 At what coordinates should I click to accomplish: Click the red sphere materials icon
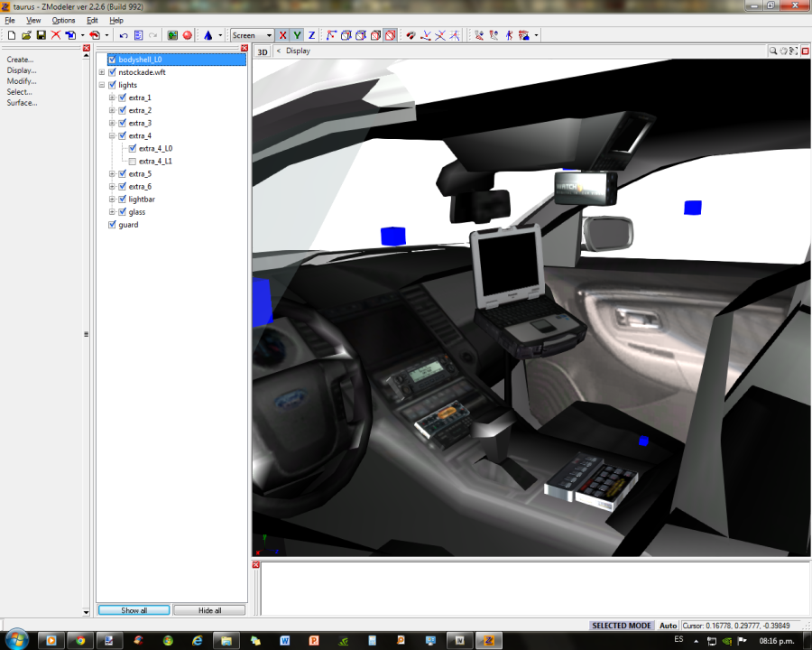coord(188,35)
